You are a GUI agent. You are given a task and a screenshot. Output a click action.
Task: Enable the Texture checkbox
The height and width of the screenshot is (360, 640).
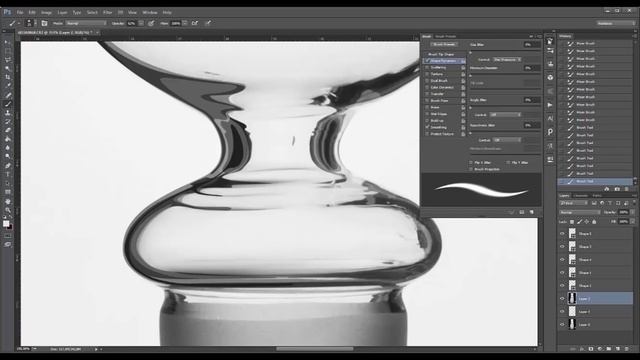click(x=427, y=74)
